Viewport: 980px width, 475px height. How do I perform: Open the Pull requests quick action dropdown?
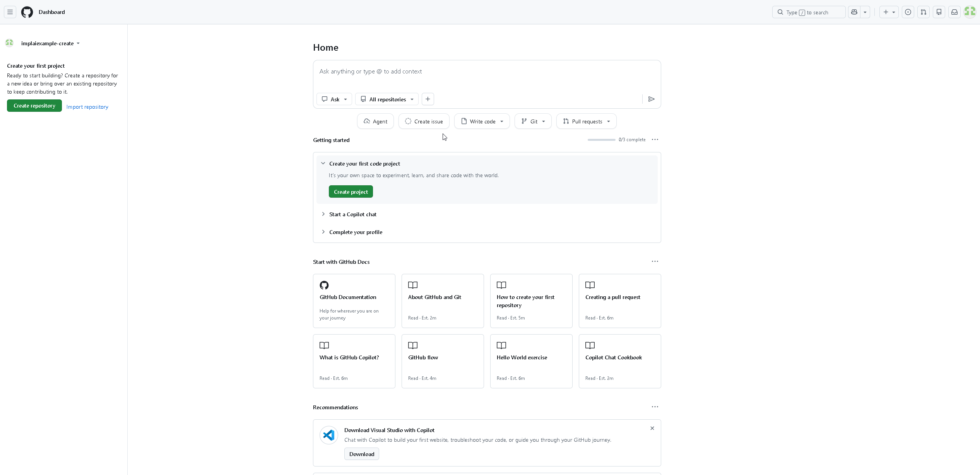pyautogui.click(x=587, y=121)
